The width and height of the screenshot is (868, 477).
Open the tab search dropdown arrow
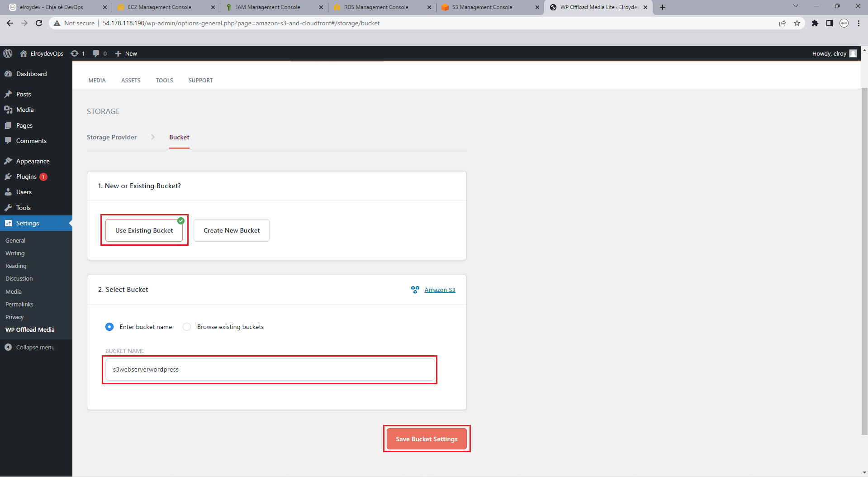click(795, 6)
